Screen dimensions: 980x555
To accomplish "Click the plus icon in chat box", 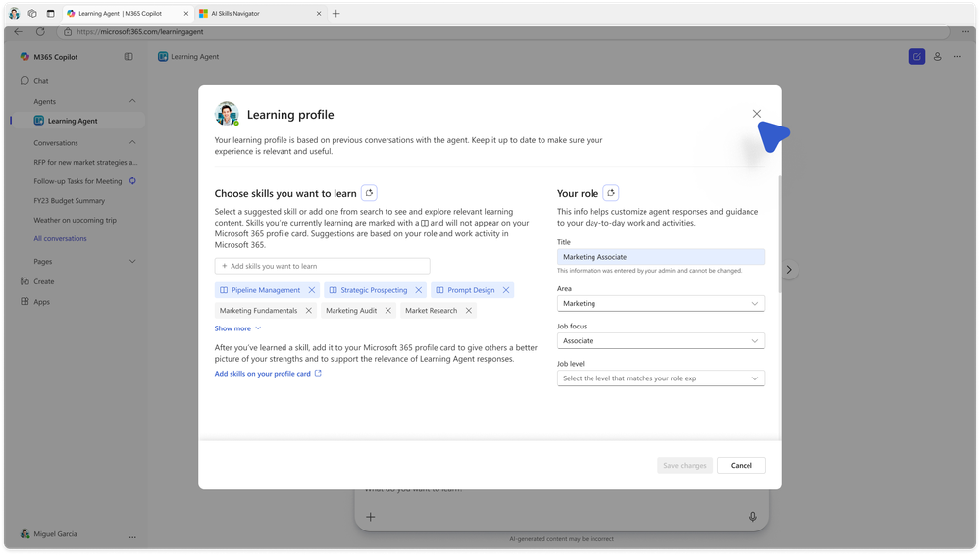I will pyautogui.click(x=371, y=517).
